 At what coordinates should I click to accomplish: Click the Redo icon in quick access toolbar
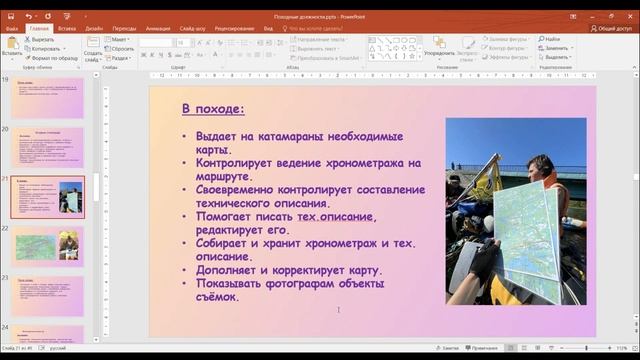pyautogui.click(x=48, y=16)
